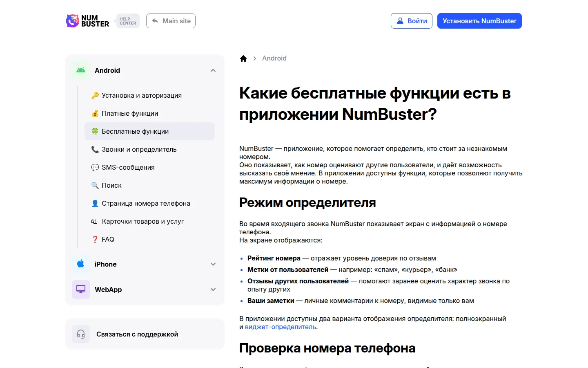
Task: Click the money bag icon beside Платные функции
Action: tap(95, 113)
